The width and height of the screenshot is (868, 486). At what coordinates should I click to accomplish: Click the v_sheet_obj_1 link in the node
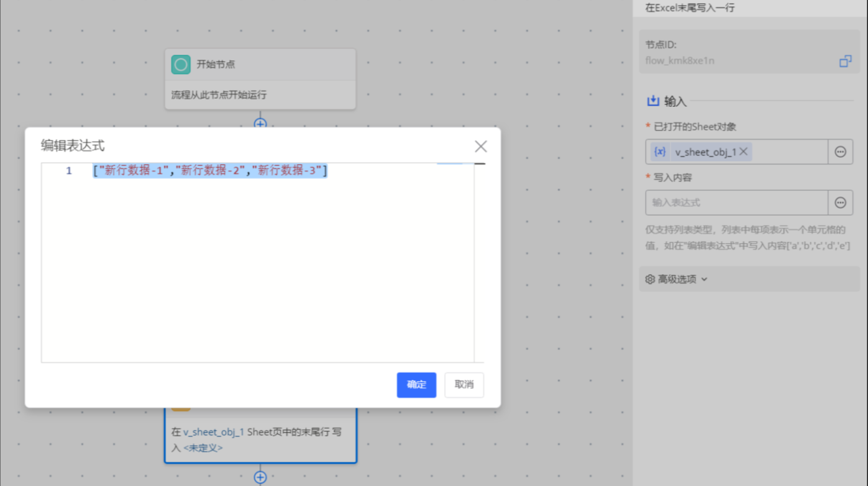[x=214, y=432]
